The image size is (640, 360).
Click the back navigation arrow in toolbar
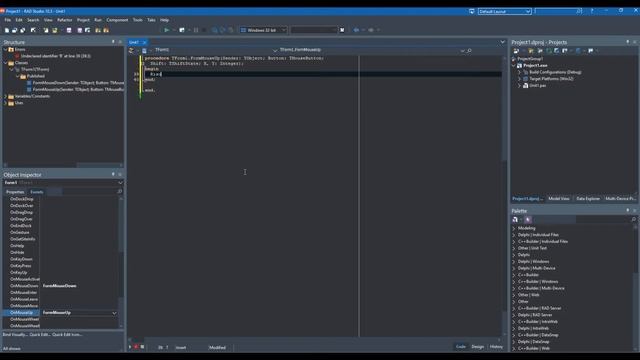356,30
